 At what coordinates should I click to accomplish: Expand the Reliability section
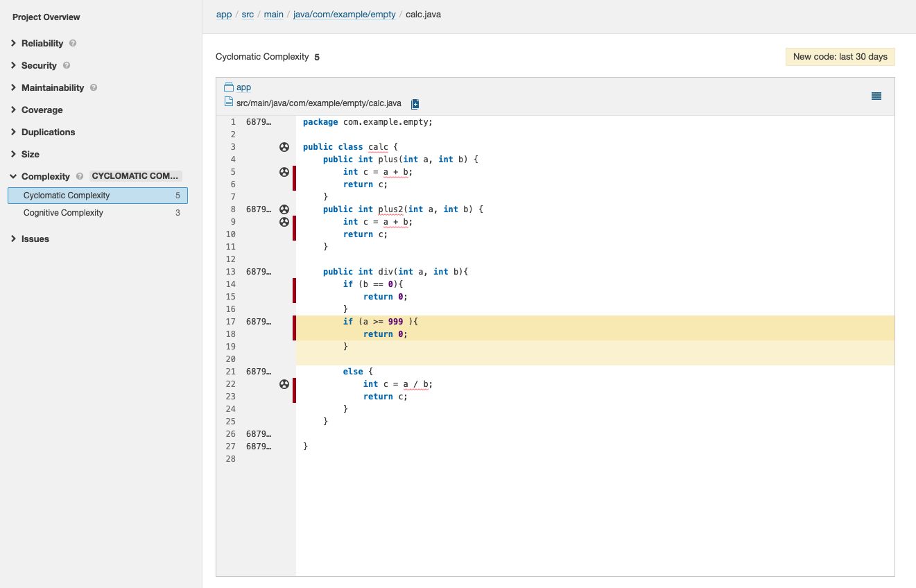(42, 43)
